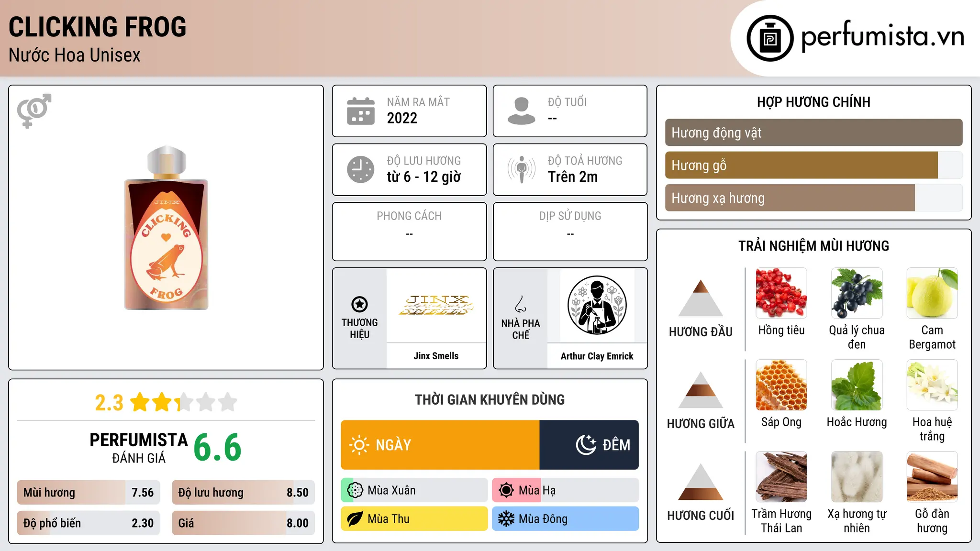Click the Độ lưu hương 8.50 score bar
This screenshot has height=551, width=980.
coord(243,492)
